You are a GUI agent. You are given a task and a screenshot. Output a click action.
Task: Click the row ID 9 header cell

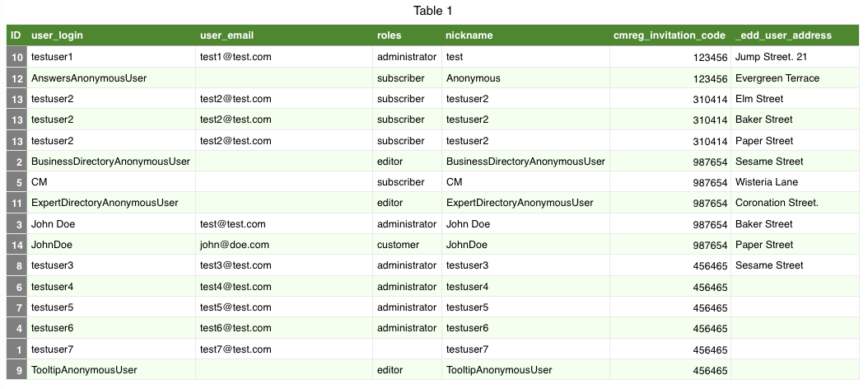[16, 370]
